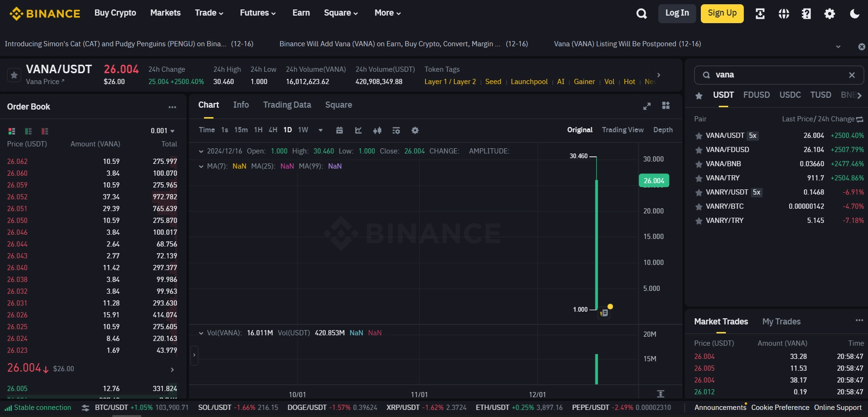
Task: Open Online Support link
Action: [x=838, y=408]
